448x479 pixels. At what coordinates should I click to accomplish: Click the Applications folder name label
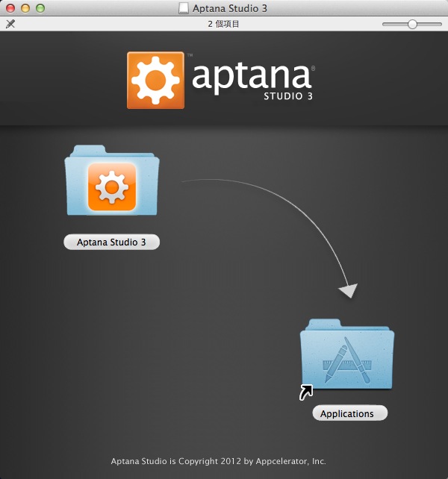tap(350, 413)
